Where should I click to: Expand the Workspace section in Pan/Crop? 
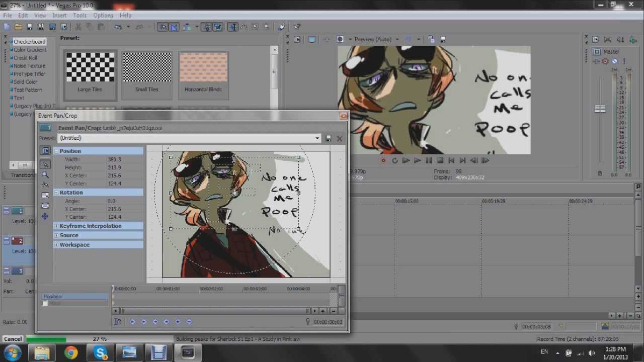coord(56,245)
